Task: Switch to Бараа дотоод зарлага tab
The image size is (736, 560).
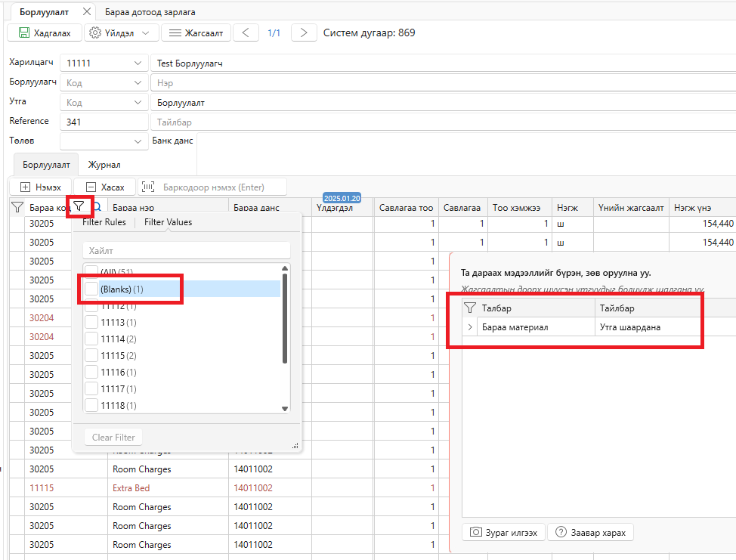Action: pyautogui.click(x=150, y=12)
